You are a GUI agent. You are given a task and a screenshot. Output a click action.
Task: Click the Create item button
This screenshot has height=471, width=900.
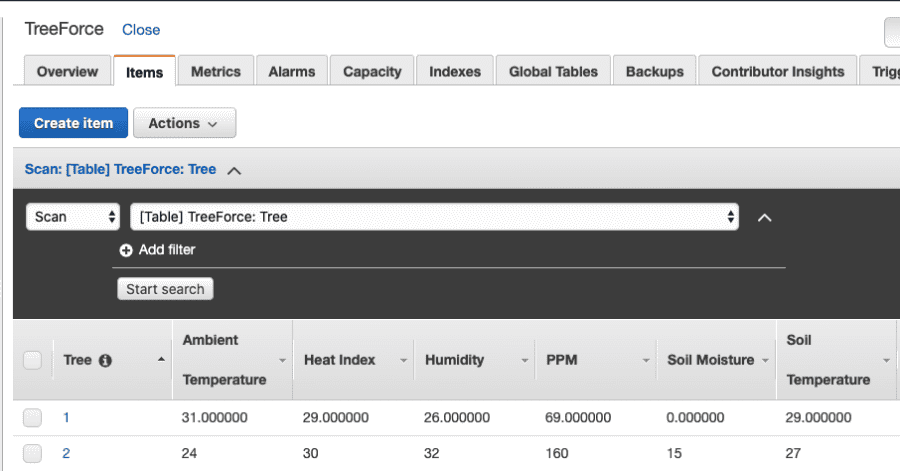click(73, 123)
